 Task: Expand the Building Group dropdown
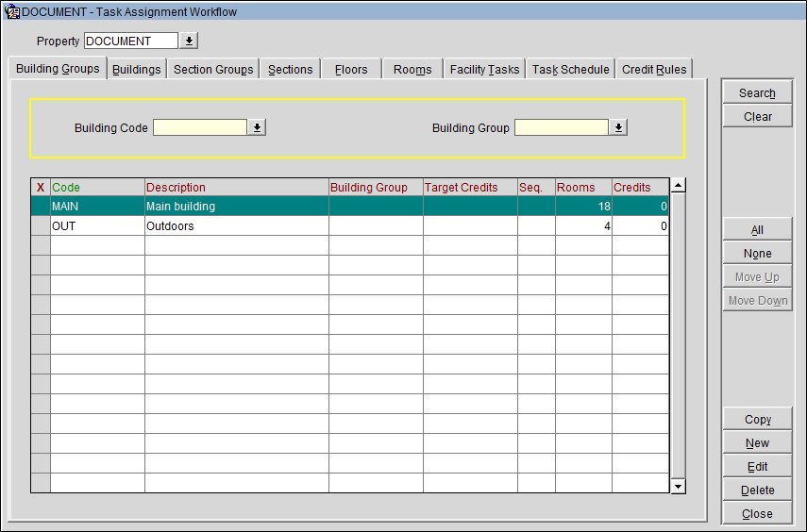click(618, 127)
